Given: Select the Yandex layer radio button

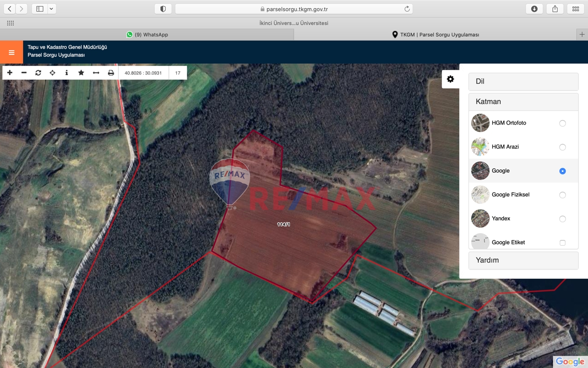Looking at the screenshot, I should [x=563, y=219].
